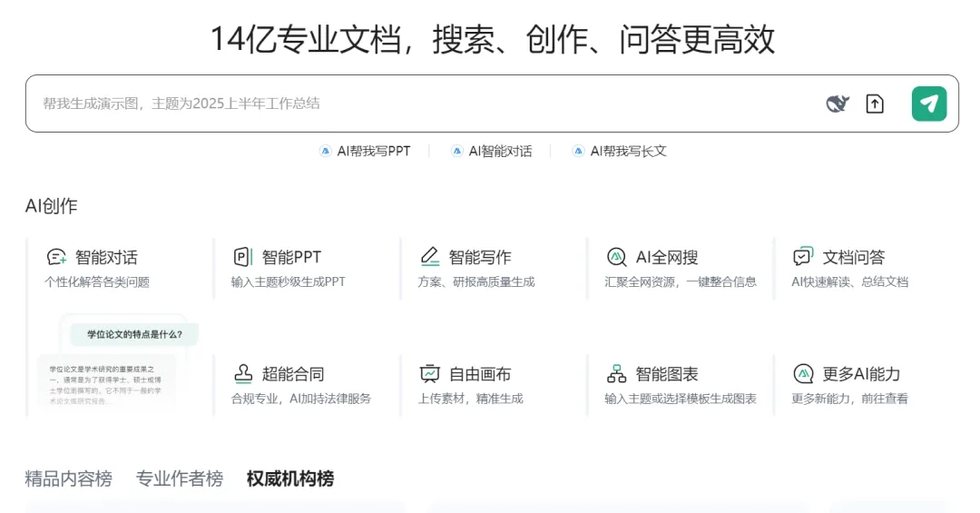Open the 自由画布 card title
Screen dimensions: 980x513
480,374
